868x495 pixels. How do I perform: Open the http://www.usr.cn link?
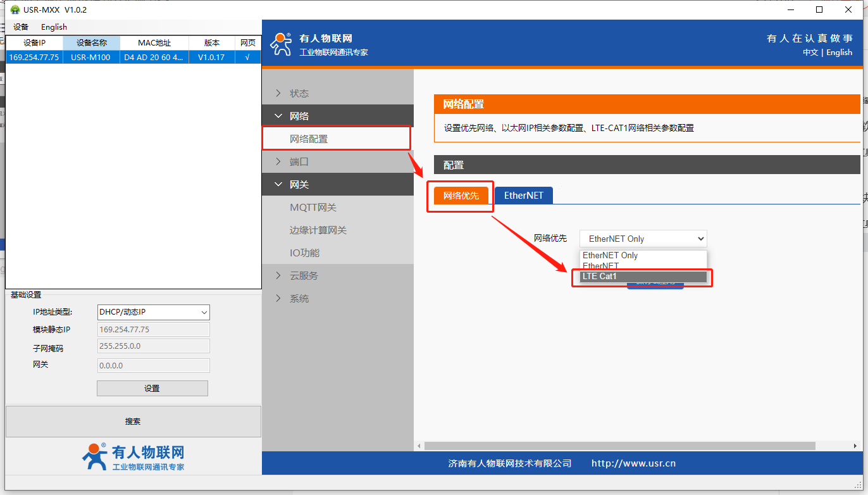(633, 463)
